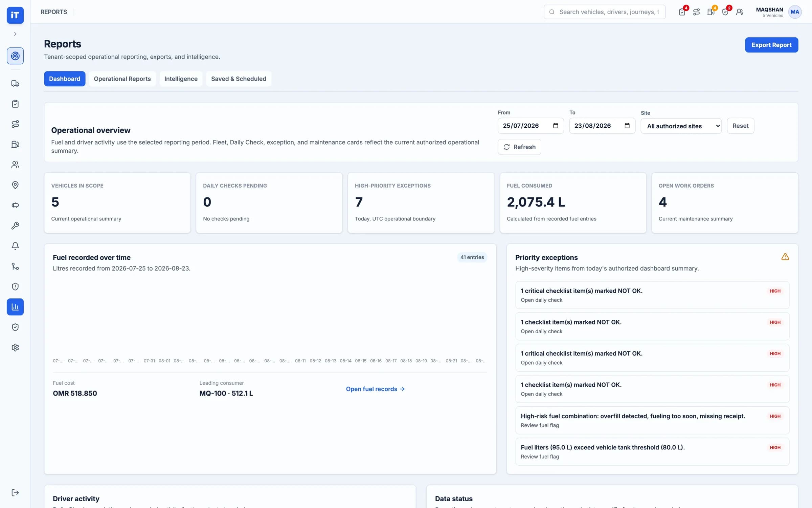This screenshot has height=508, width=812.
Task: Click the High-Priority Exceptions card
Action: tap(421, 203)
